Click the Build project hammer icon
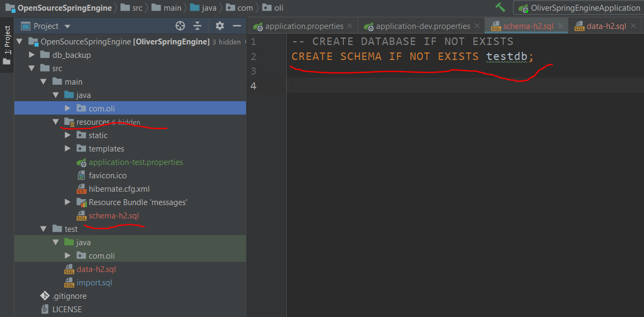The image size is (644, 317). [x=500, y=7]
